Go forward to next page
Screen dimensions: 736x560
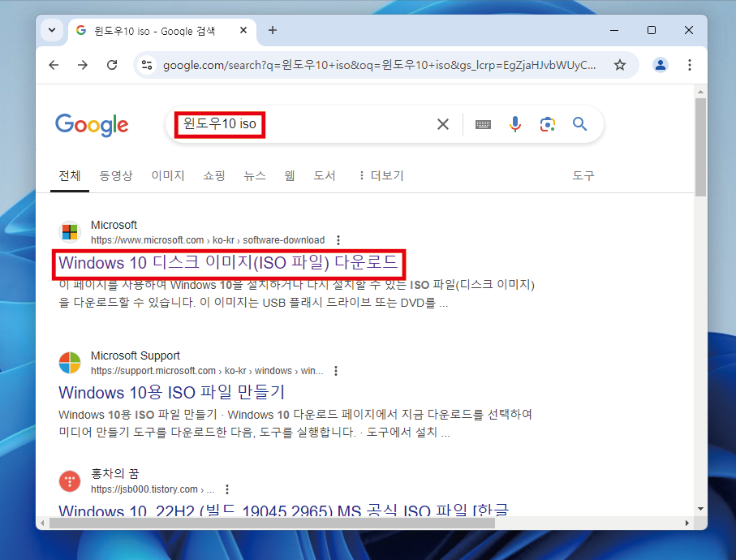pos(83,65)
